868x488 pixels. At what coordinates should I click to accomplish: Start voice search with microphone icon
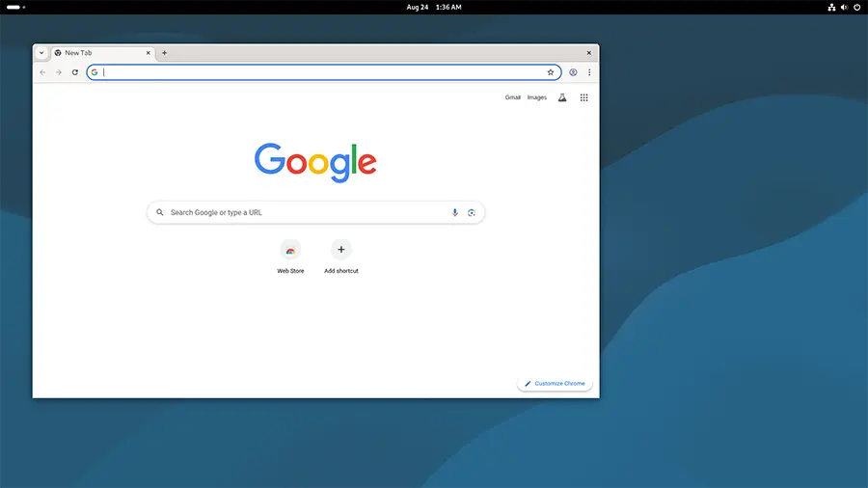click(x=454, y=212)
